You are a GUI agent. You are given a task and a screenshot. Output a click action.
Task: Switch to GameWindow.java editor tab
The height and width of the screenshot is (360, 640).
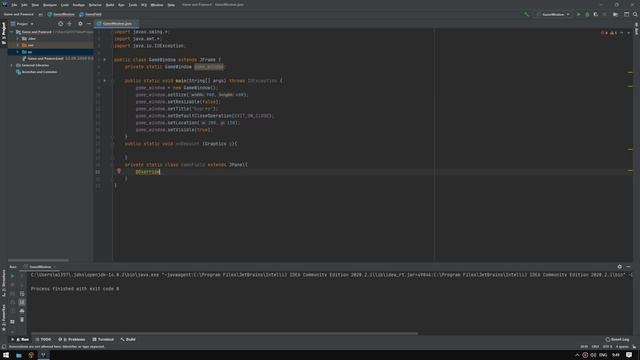[x=116, y=24]
